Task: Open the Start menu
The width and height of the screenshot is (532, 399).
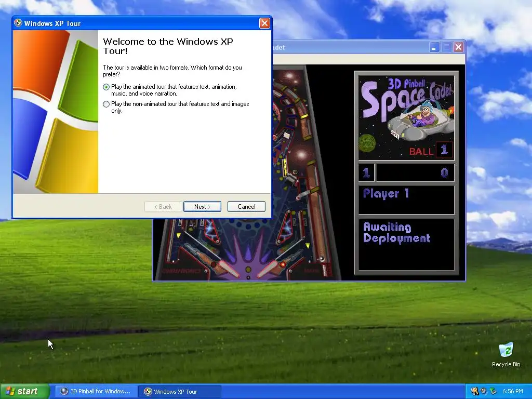Action: [24, 391]
